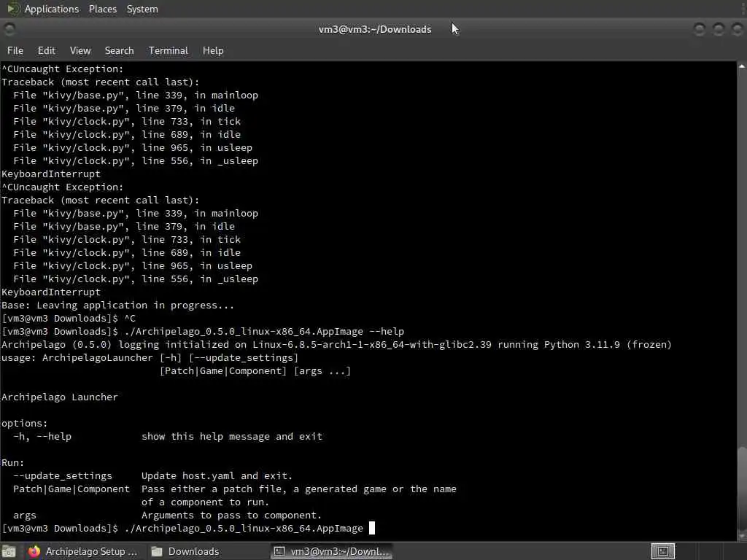Click the Downloads folder icon in taskbar

click(157, 551)
